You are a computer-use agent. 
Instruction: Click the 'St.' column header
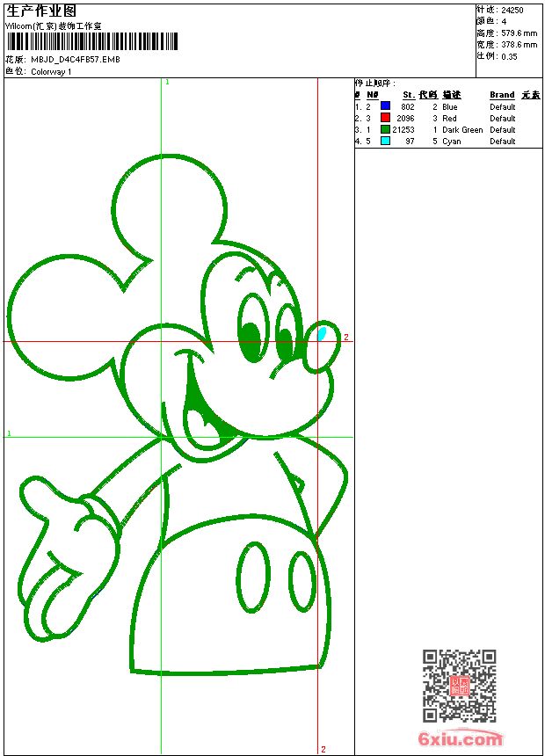[x=409, y=95]
